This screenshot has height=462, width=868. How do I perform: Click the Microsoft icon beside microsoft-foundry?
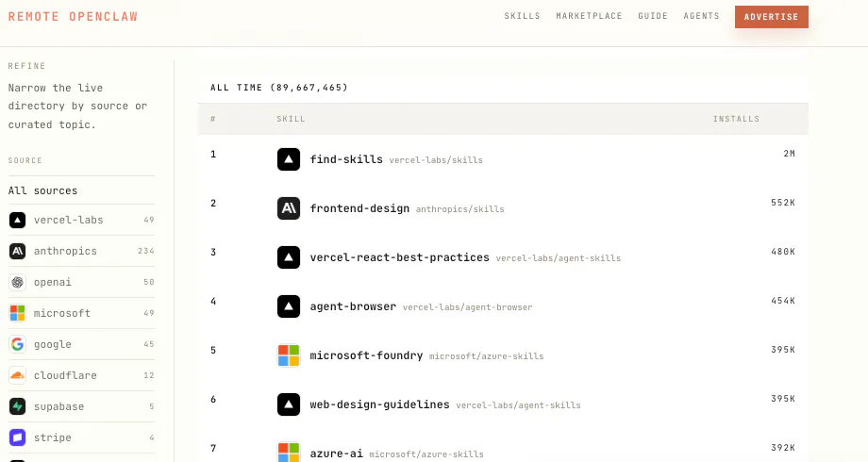(289, 355)
